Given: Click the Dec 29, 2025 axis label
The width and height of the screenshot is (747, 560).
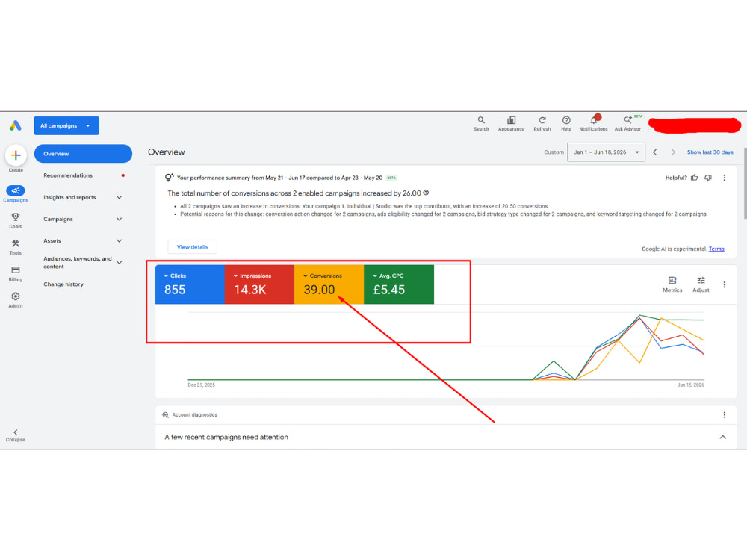Looking at the screenshot, I should pos(201,385).
